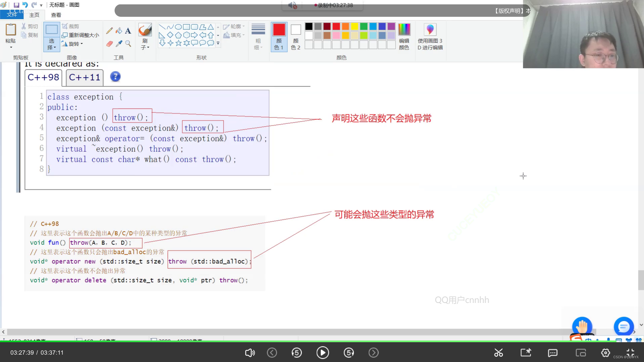Viewport: 644px width, 362px height.
Task: Select the five-pointed star shape
Action: click(x=178, y=43)
